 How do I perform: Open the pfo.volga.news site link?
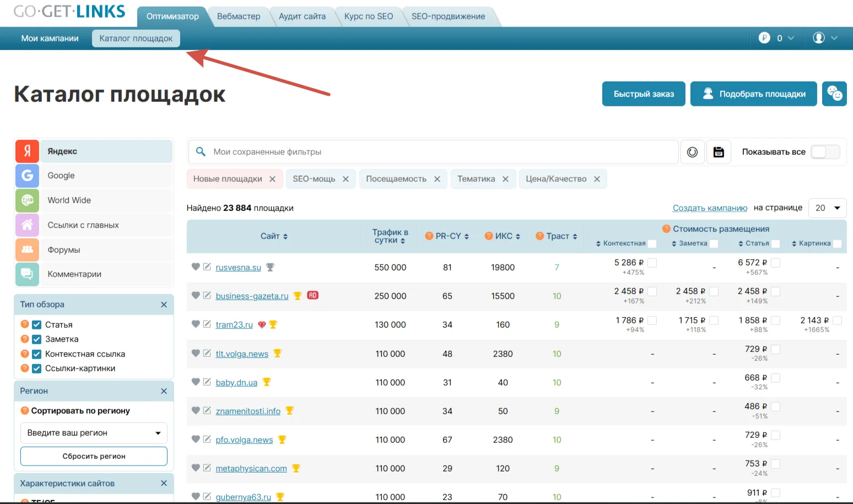point(244,440)
